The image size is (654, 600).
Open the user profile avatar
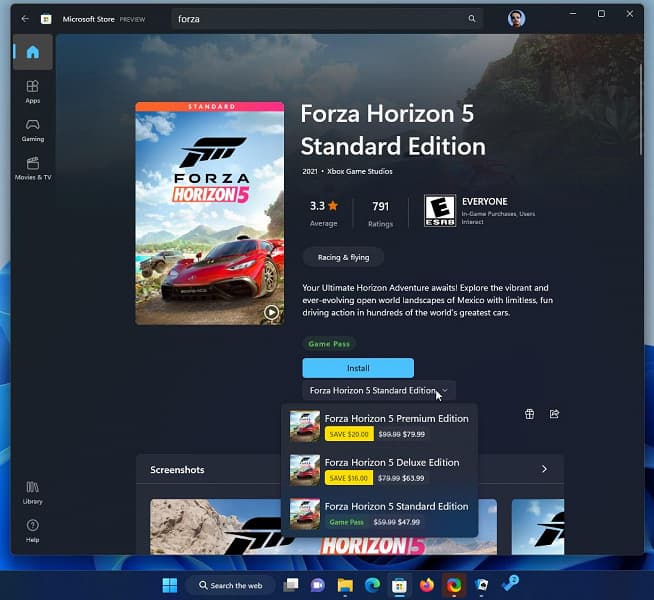point(516,19)
